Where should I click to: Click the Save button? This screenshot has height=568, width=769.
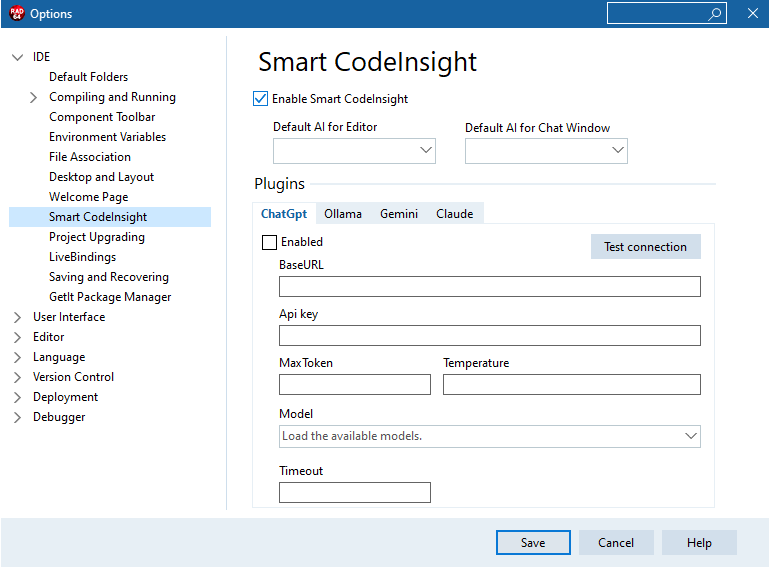tap(533, 542)
